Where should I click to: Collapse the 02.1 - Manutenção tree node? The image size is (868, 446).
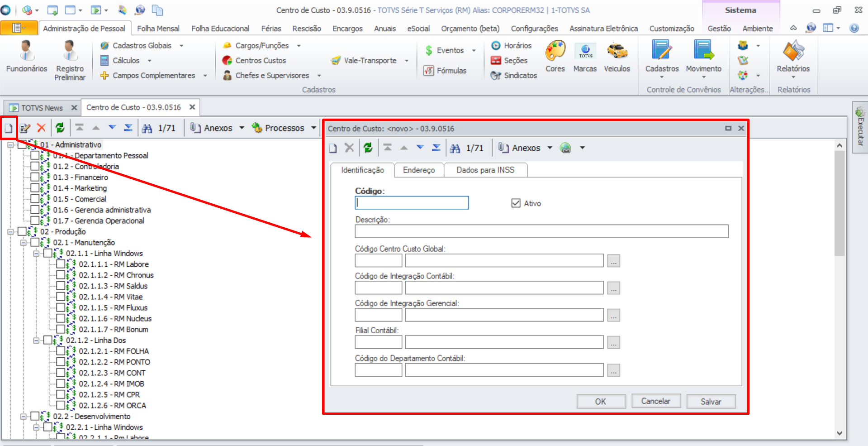click(x=24, y=243)
